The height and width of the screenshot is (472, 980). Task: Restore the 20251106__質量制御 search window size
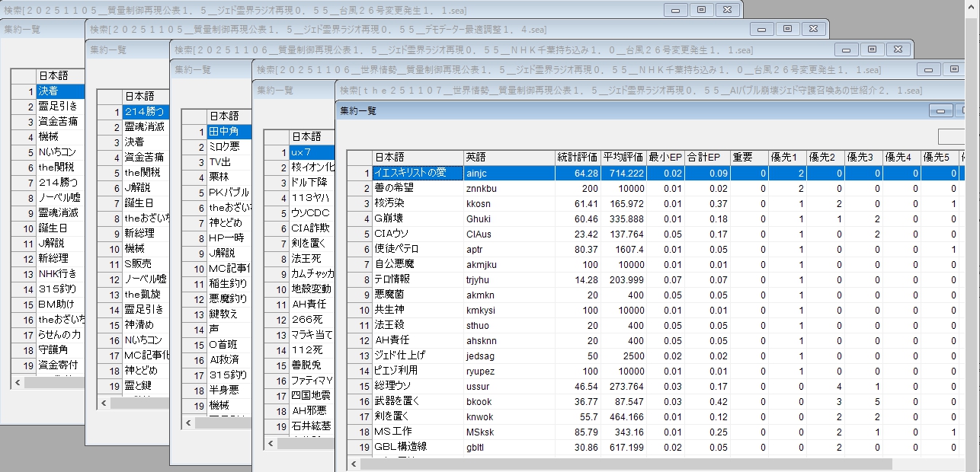point(872,49)
